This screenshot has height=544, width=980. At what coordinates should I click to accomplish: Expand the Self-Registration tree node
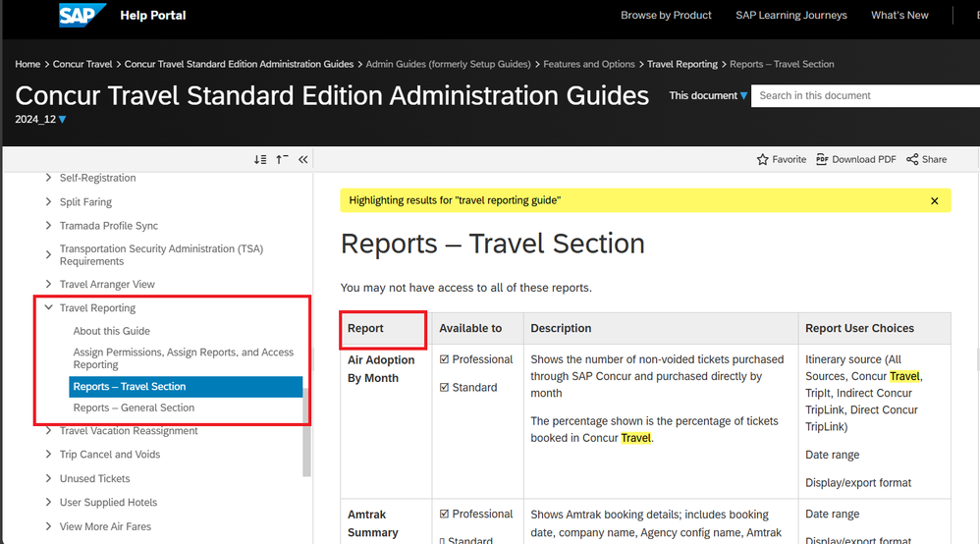pos(48,178)
